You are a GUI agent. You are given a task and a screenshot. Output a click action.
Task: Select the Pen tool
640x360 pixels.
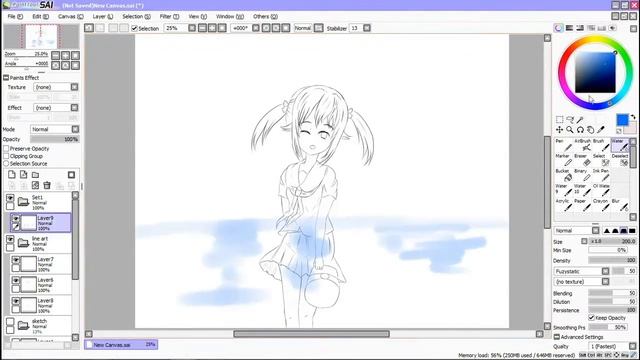click(x=563, y=145)
